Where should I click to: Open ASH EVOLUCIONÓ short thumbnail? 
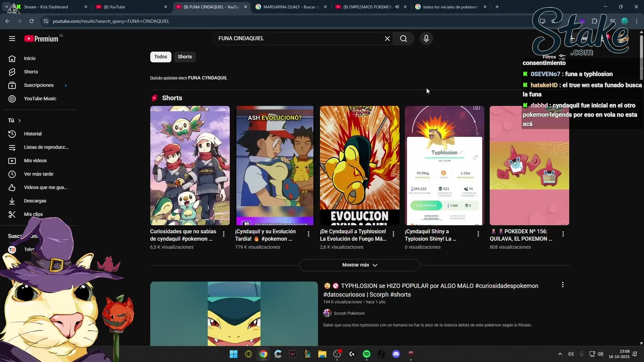275,165
